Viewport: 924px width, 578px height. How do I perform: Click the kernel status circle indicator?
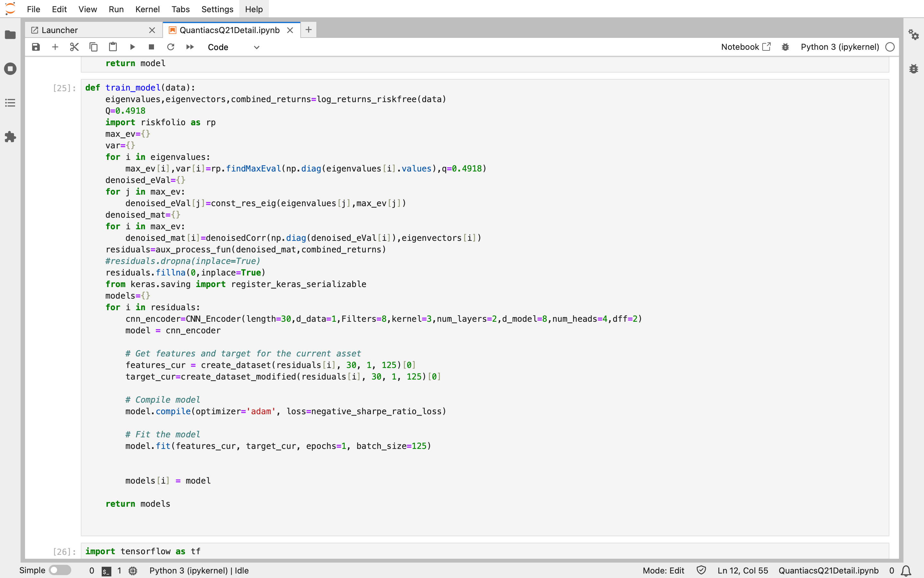(890, 47)
